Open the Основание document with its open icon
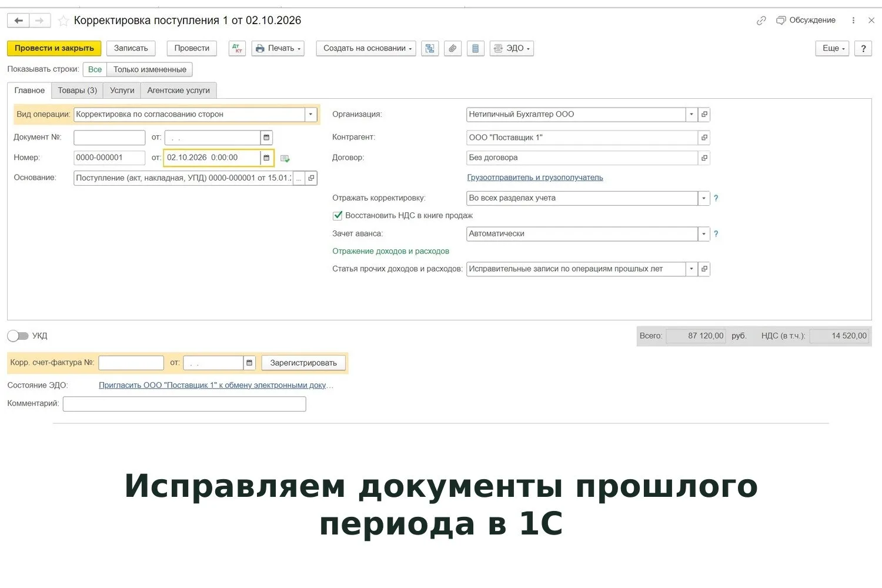Viewport: 882px width, 588px height. 311,178
